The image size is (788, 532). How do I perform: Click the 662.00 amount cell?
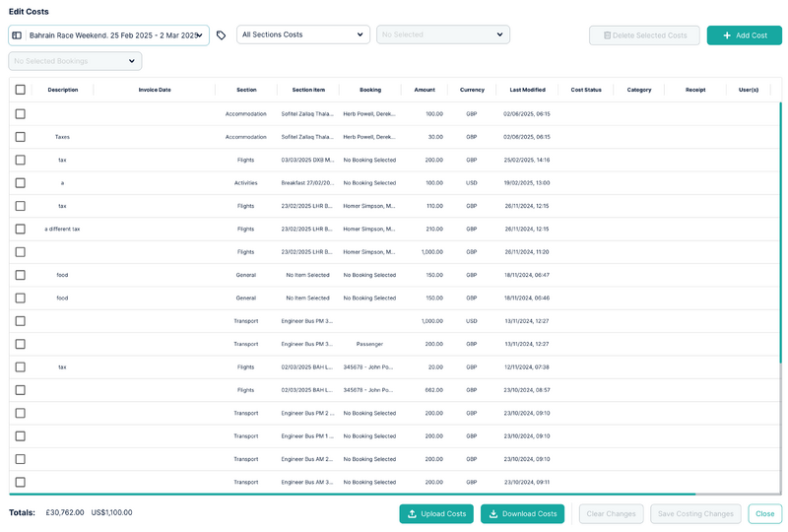click(x=433, y=390)
